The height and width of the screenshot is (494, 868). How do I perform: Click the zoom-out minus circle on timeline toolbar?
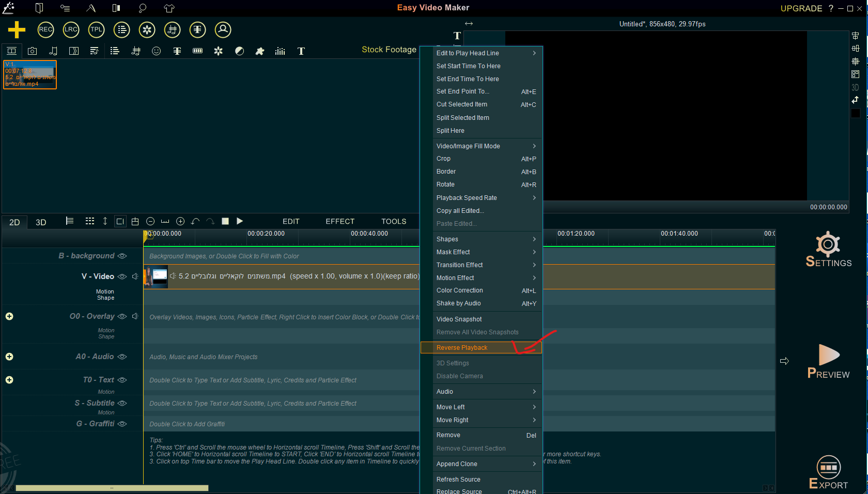point(150,221)
